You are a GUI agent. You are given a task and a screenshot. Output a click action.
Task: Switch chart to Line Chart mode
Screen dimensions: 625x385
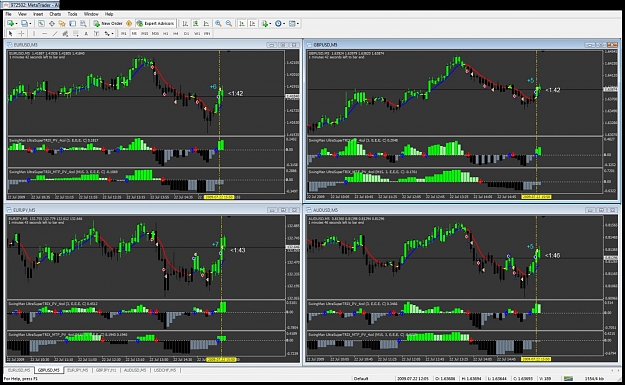point(206,24)
